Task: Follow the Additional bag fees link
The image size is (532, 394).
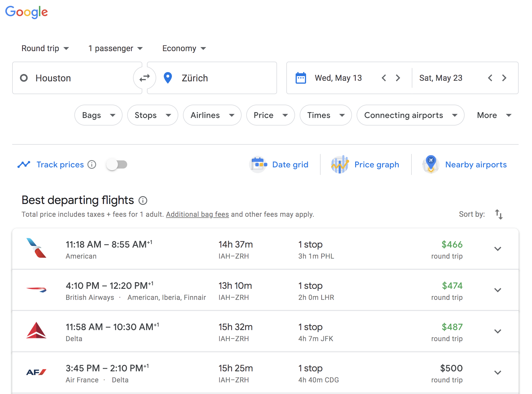Action: tap(197, 214)
